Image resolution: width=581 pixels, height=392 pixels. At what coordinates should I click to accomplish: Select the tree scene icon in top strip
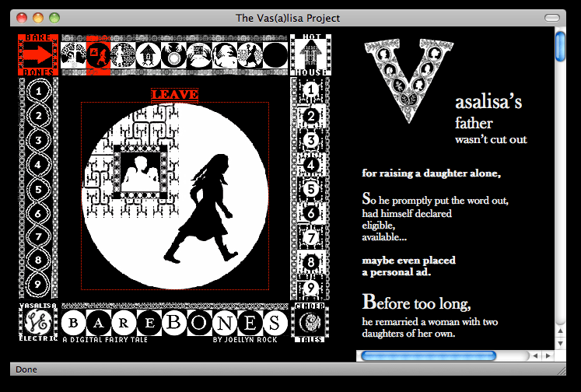(74, 55)
